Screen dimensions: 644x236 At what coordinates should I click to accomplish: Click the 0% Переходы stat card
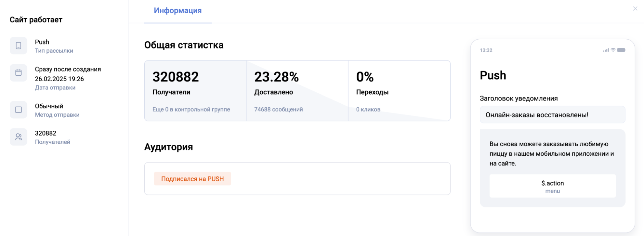click(399, 91)
